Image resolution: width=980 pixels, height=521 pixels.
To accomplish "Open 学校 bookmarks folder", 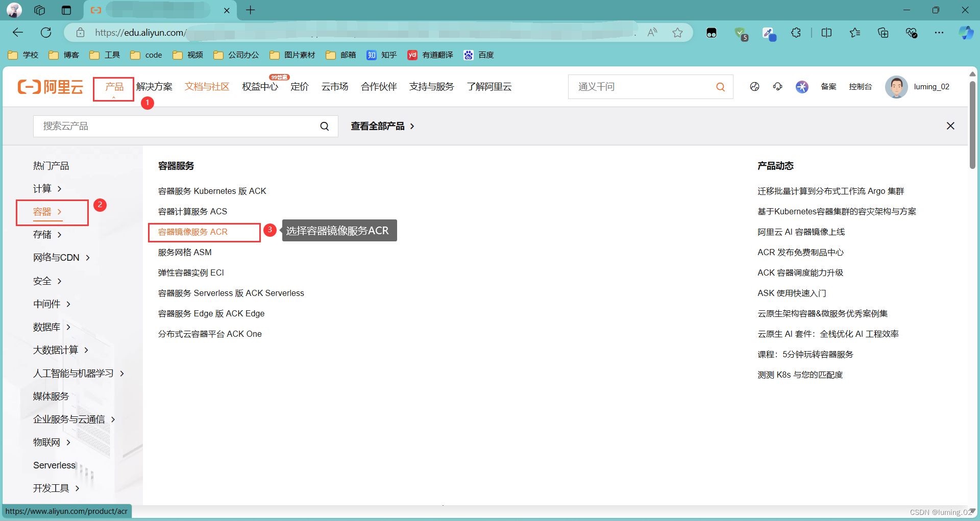I will point(23,55).
